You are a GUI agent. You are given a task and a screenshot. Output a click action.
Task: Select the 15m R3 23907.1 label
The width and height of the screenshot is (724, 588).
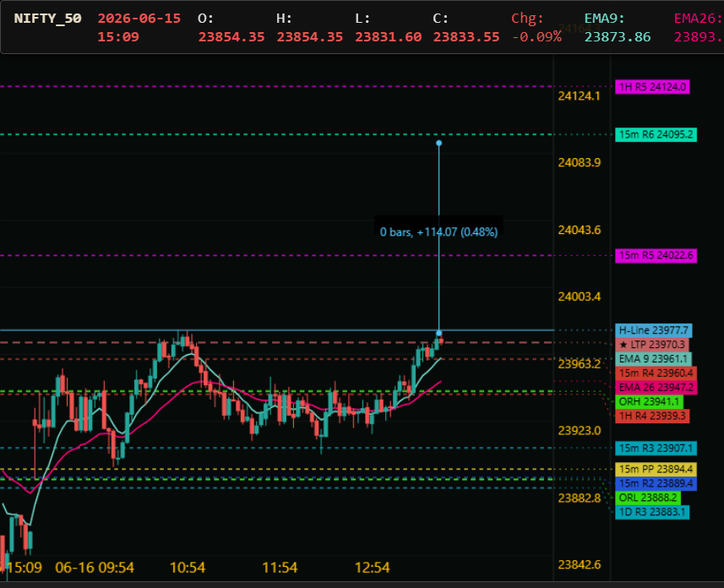coord(656,448)
